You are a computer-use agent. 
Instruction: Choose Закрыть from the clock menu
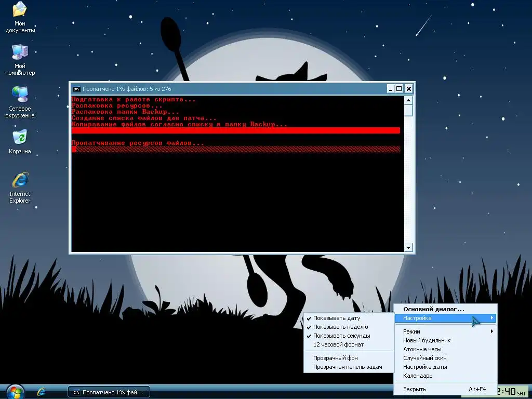click(445, 389)
